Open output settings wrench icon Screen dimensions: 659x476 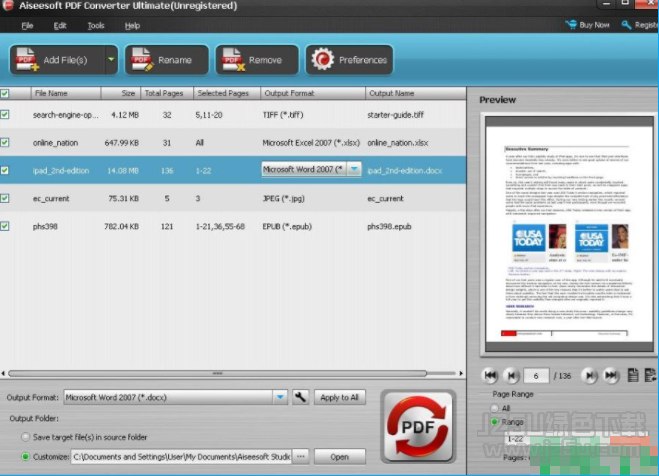pos(300,397)
